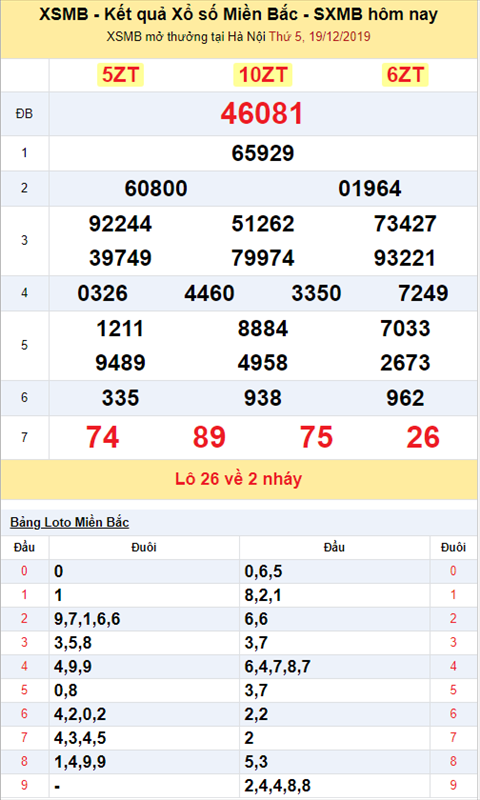The image size is (480, 800).
Task: Click loto head values 8,2,1
Action: coord(263,595)
